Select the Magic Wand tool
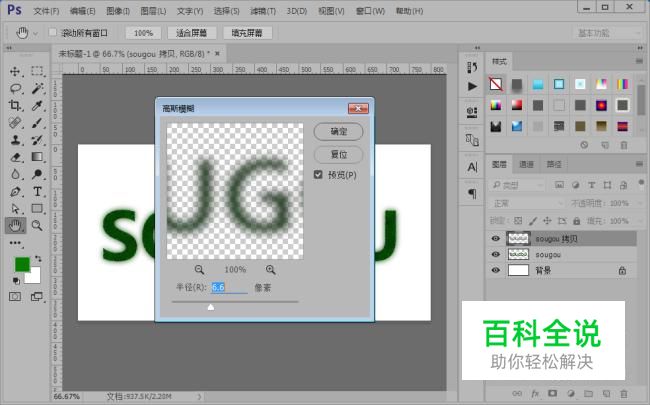Screen dimensions: 650x405 click(37, 88)
